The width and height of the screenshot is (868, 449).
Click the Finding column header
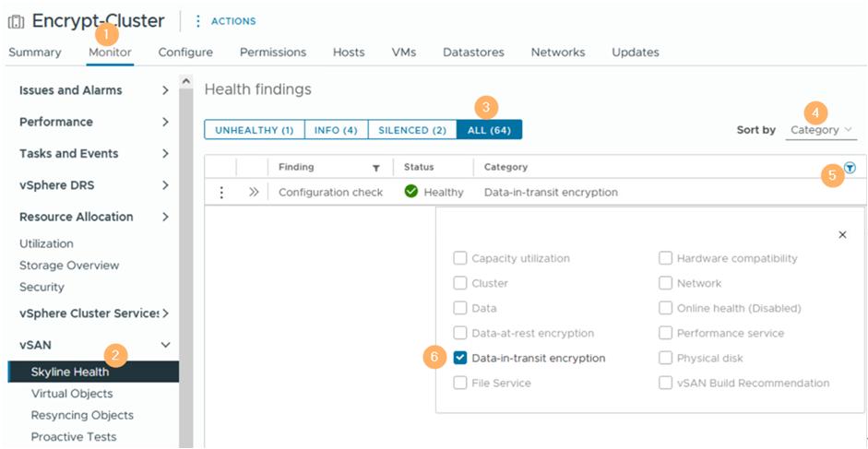click(296, 167)
